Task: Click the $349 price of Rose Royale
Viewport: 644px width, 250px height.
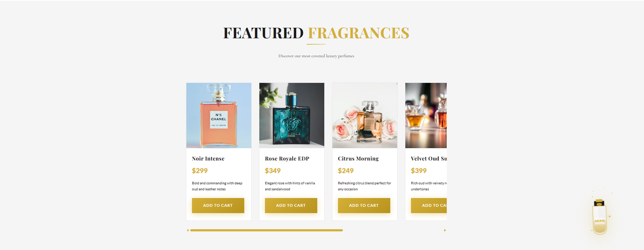Action: pos(272,171)
